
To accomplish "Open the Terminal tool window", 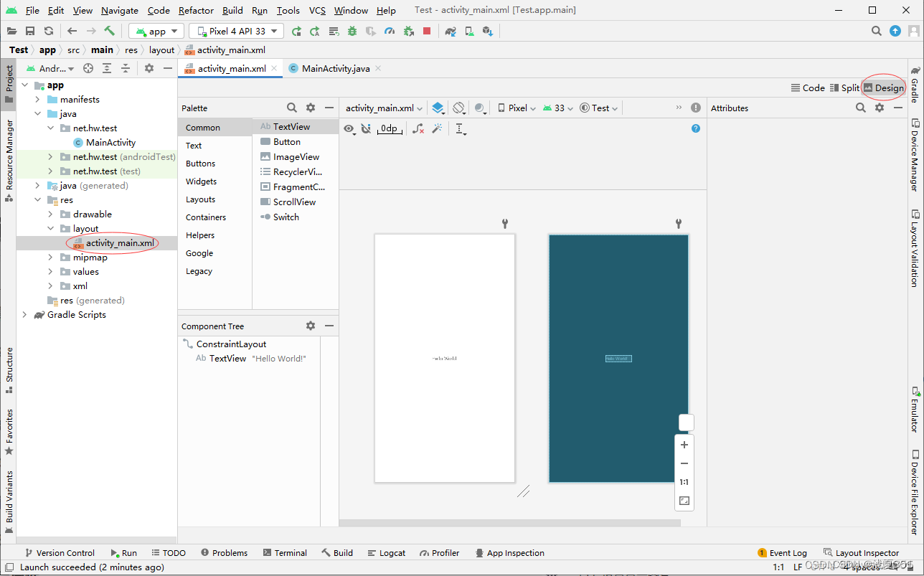I will click(x=285, y=552).
